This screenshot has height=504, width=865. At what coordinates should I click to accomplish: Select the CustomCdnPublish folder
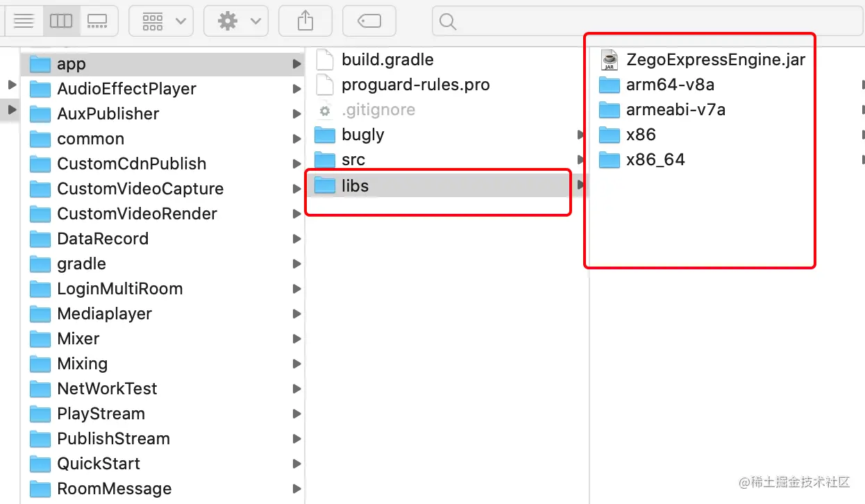pos(163,164)
